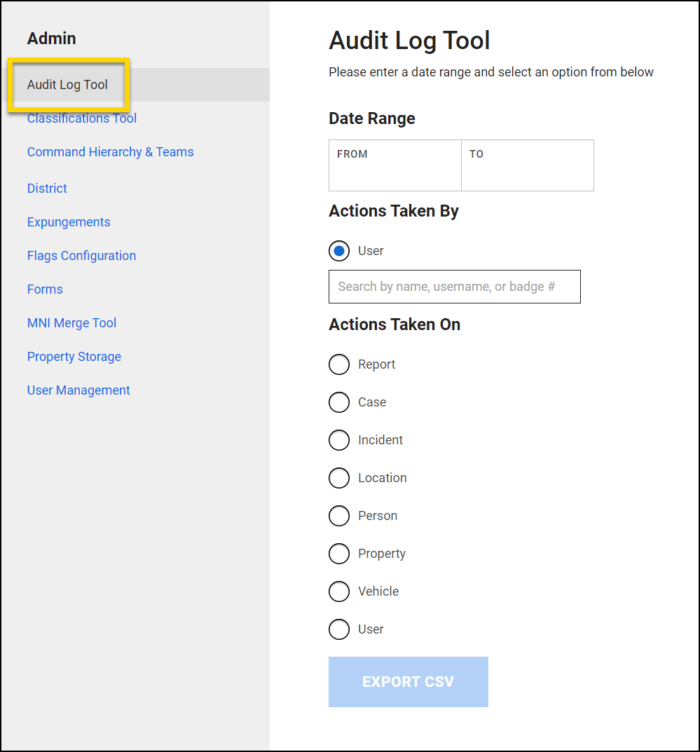Select the Report radio option
Viewport: 700px width, 752px height.
339,364
